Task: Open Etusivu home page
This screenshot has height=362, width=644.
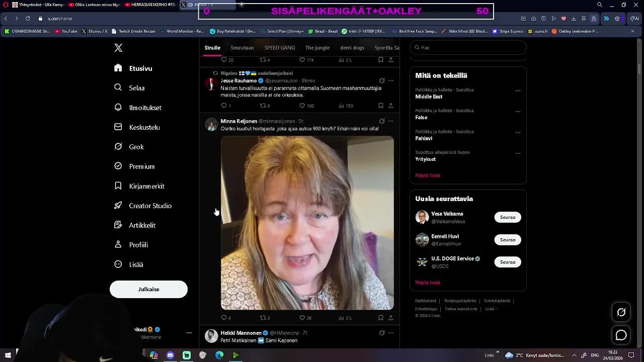Action: 133,68
